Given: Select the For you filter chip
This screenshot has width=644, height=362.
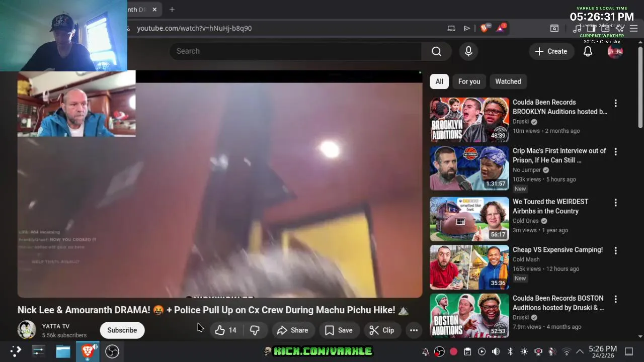Looking at the screenshot, I should pyautogui.click(x=469, y=81).
